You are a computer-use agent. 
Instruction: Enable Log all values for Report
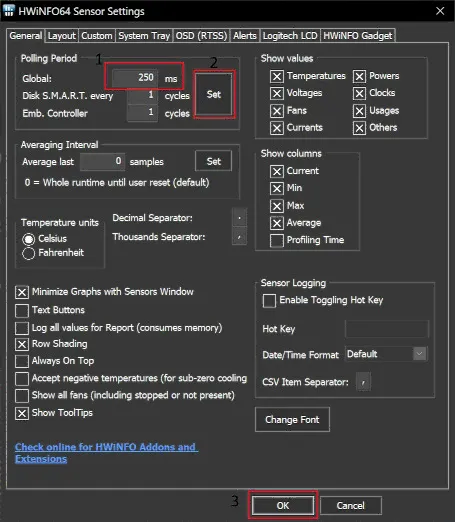22,328
